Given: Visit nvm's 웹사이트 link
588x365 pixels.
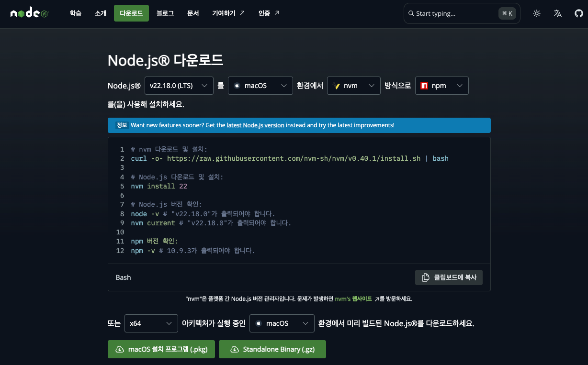Looking at the screenshot, I should 353,299.
